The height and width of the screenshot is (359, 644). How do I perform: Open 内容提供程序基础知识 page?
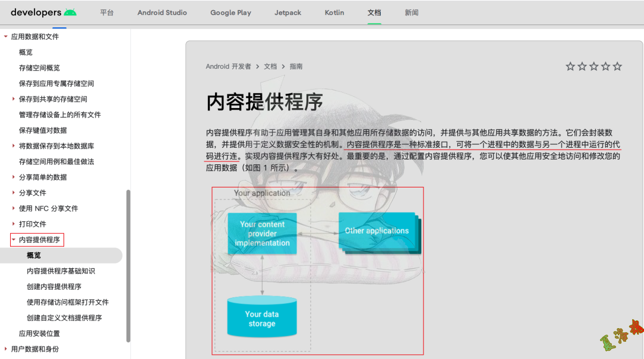pyautogui.click(x=61, y=271)
